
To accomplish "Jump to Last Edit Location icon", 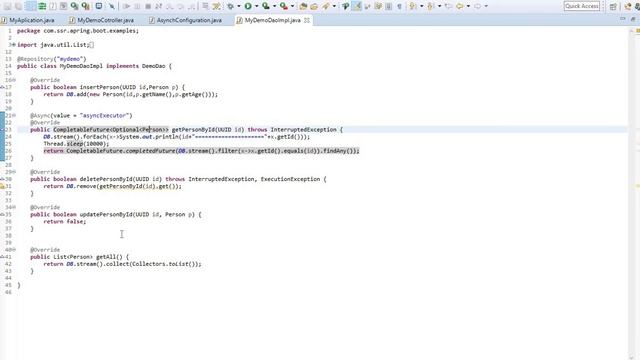I will [449, 6].
